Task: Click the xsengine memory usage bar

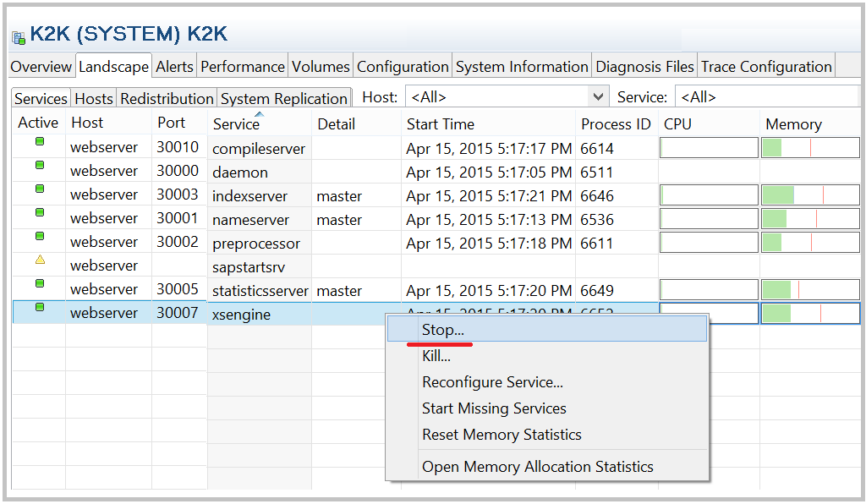Action: (x=810, y=313)
